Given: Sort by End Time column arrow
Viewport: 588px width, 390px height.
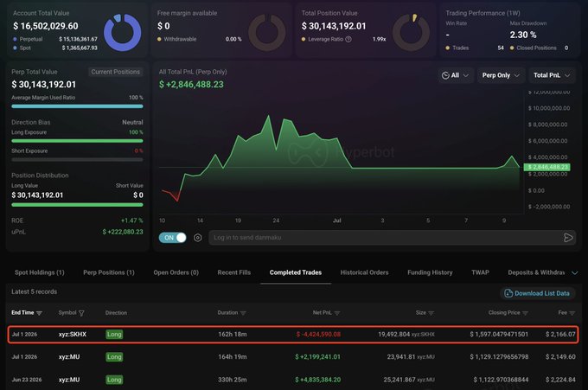Looking at the screenshot, I should pyautogui.click(x=39, y=313).
